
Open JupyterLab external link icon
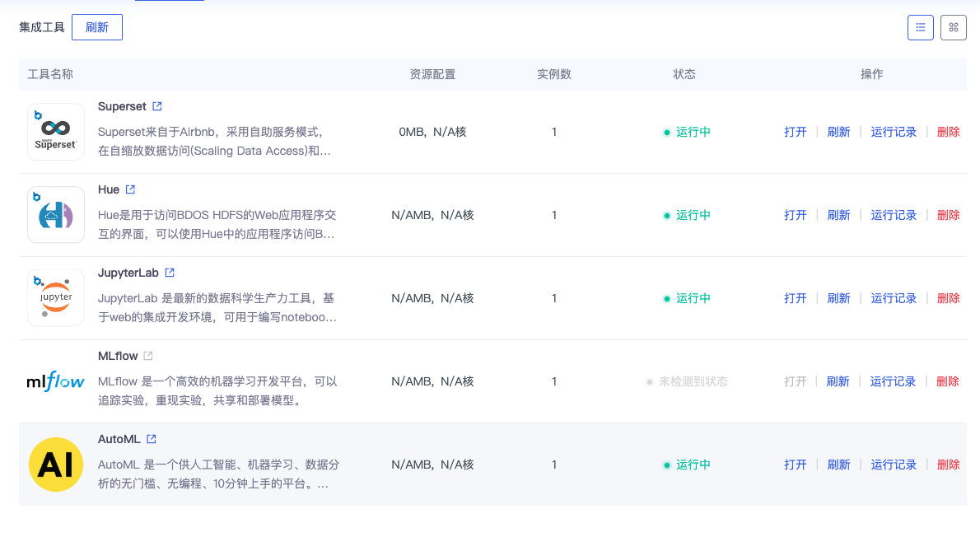click(x=170, y=273)
